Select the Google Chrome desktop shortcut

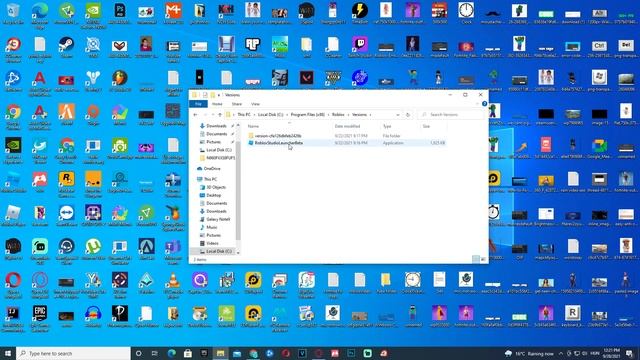(13, 116)
